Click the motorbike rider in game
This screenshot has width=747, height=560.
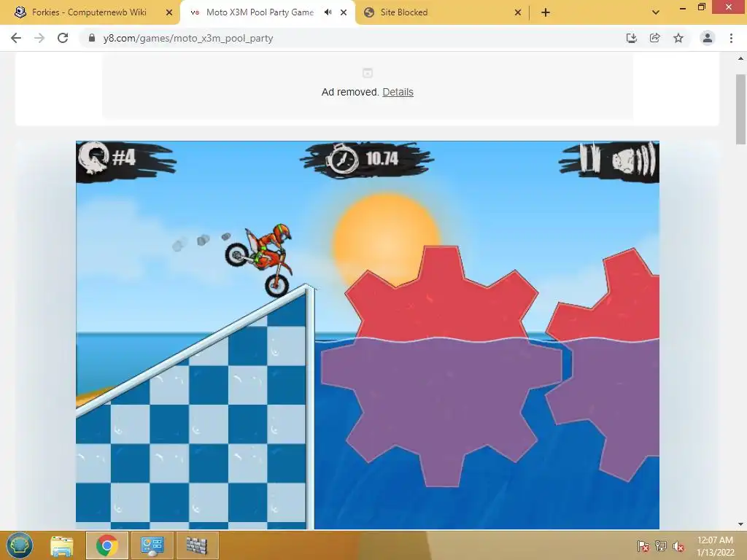pyautogui.click(x=260, y=260)
